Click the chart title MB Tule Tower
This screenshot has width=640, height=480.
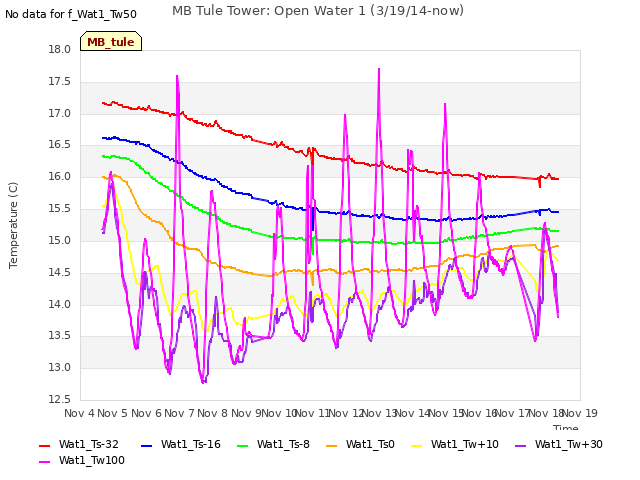click(x=318, y=11)
